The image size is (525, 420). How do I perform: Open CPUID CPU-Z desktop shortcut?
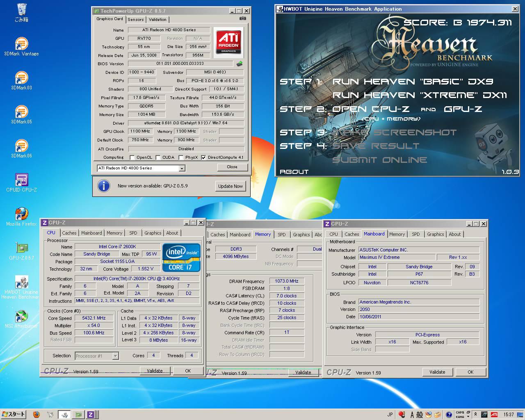coord(21,183)
